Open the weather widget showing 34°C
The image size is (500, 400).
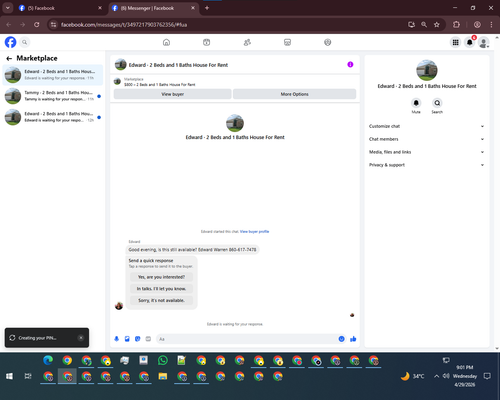coord(413,376)
